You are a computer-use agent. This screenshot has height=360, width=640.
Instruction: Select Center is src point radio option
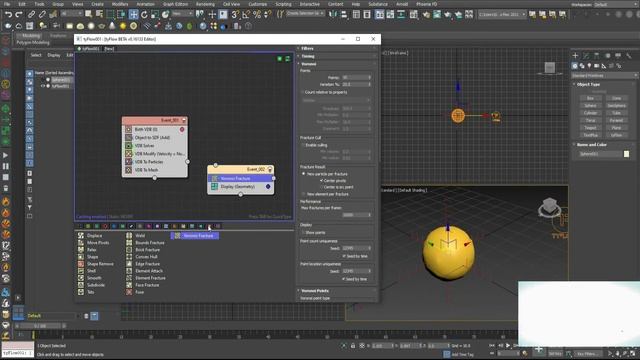click(321, 187)
